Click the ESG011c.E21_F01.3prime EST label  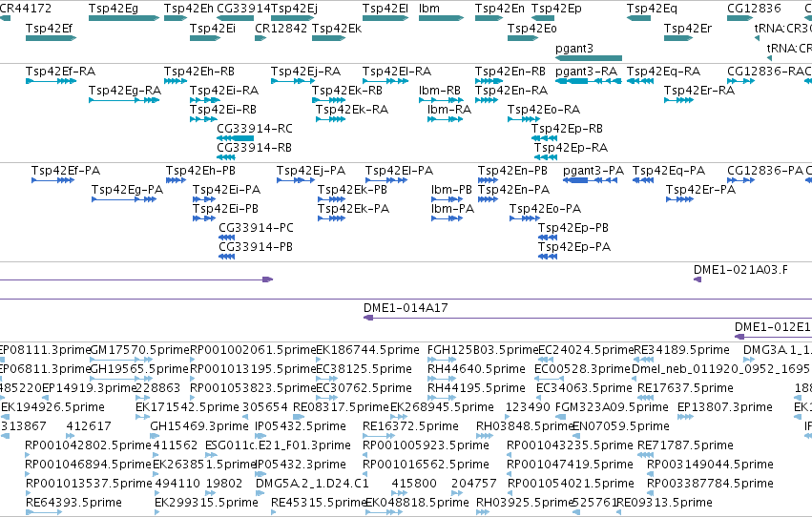(x=278, y=445)
